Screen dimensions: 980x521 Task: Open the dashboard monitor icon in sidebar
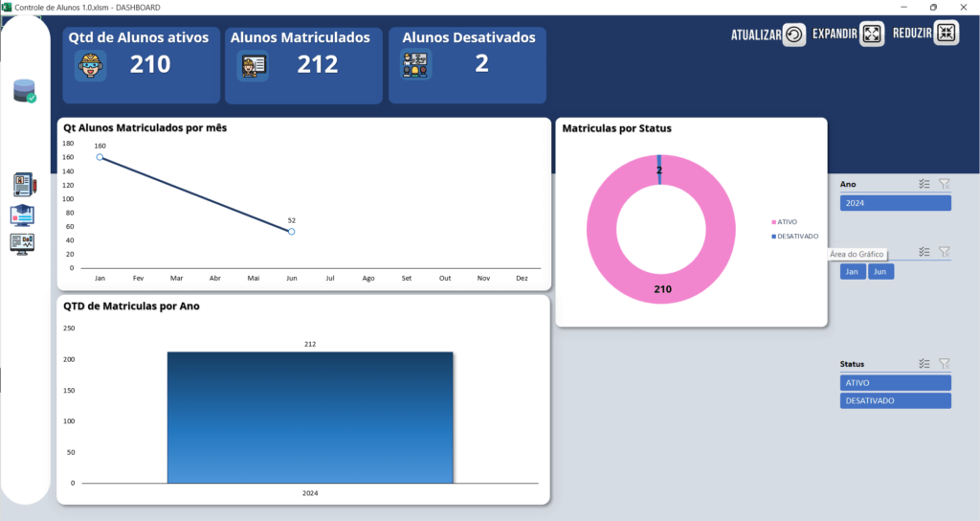(x=23, y=243)
